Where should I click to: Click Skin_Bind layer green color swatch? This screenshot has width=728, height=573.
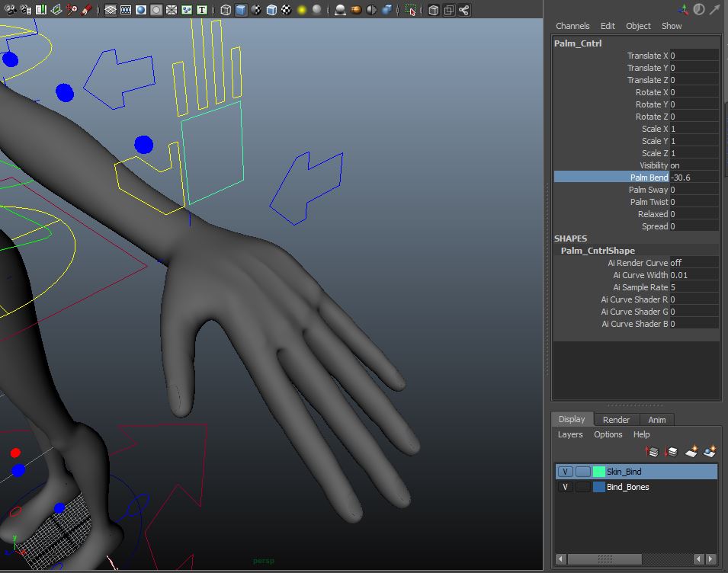599,472
